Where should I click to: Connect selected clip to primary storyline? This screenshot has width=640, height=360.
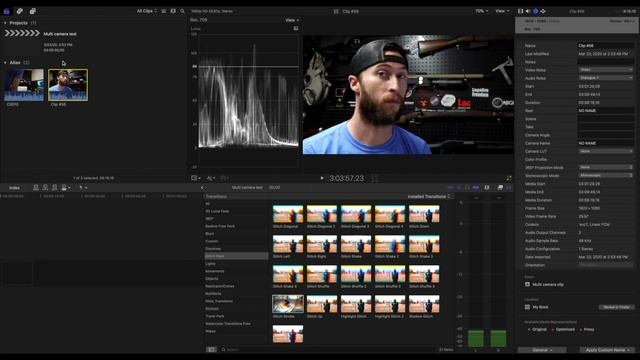tap(36, 187)
